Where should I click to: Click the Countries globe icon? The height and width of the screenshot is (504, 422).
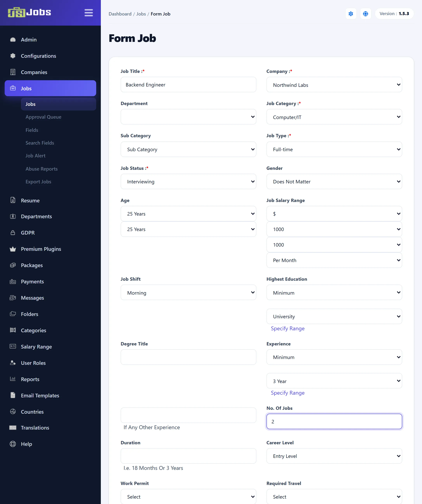pyautogui.click(x=13, y=412)
